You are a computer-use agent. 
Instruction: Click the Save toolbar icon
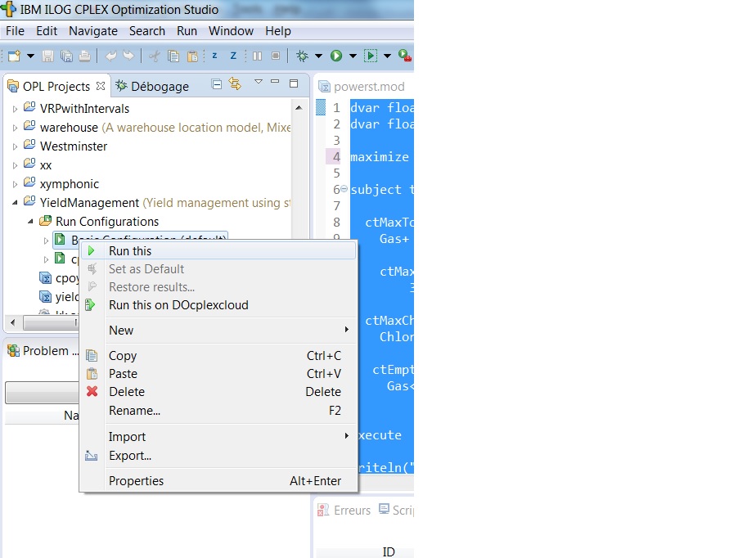click(x=47, y=56)
